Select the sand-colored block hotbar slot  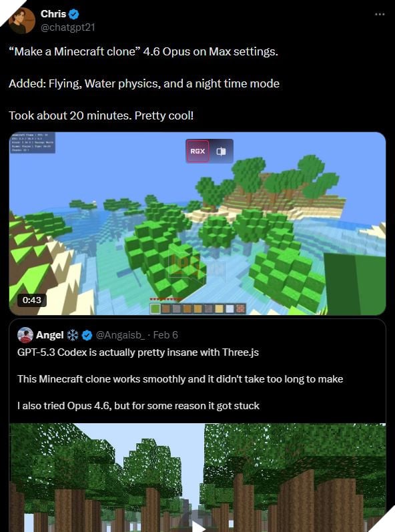coord(219,308)
